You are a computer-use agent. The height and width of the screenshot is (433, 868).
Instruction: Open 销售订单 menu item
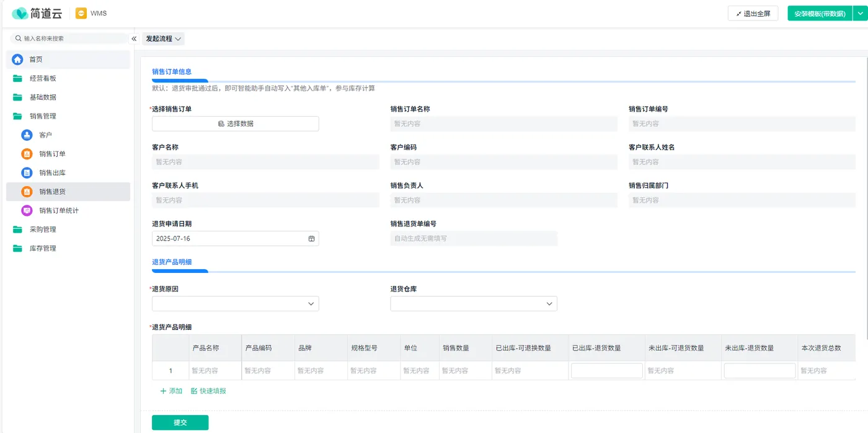[68, 154]
